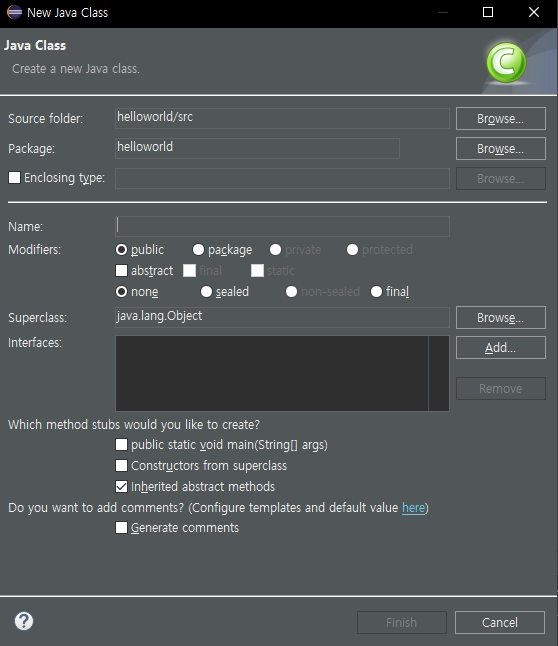Viewport: 558px width, 646px height.
Task: Browse for a superclass
Action: [x=501, y=318]
